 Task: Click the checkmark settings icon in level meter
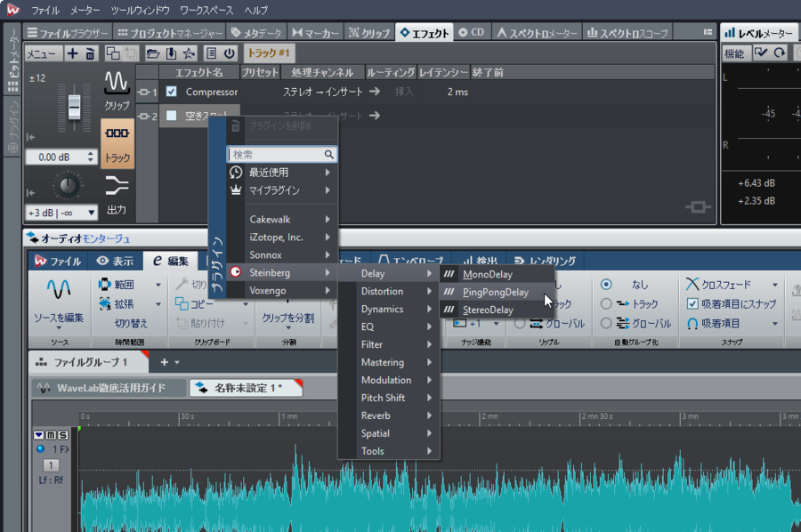(x=761, y=52)
